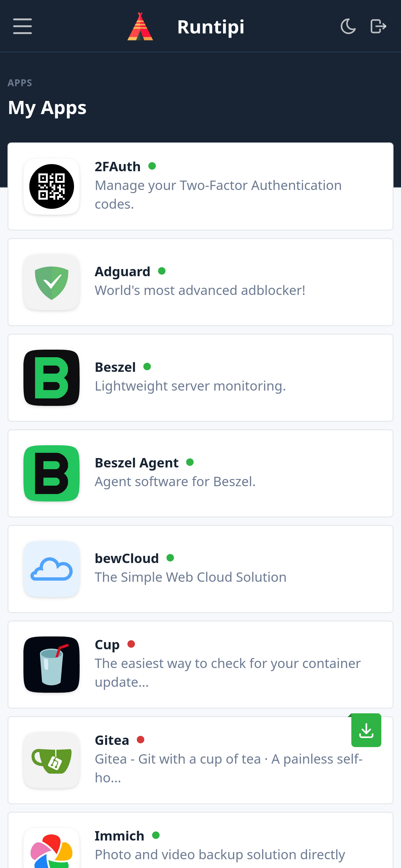
Task: Click the 2FAuth QR code icon
Action: [51, 186]
